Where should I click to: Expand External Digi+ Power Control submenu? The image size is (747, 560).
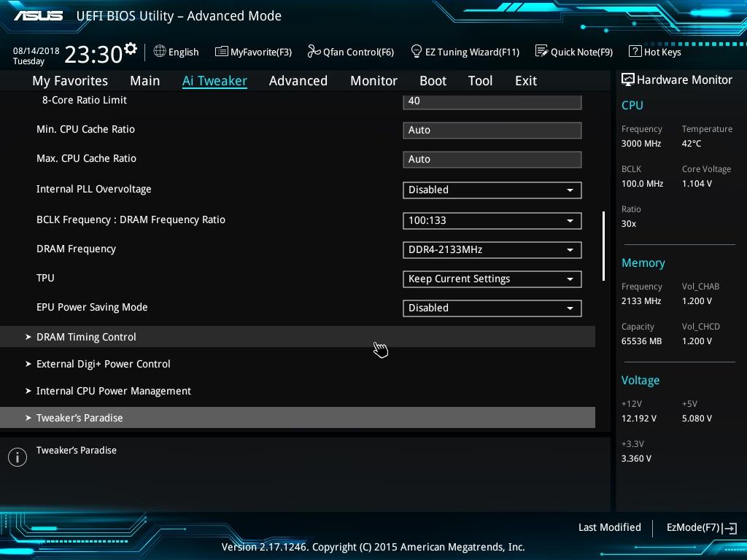(298, 364)
